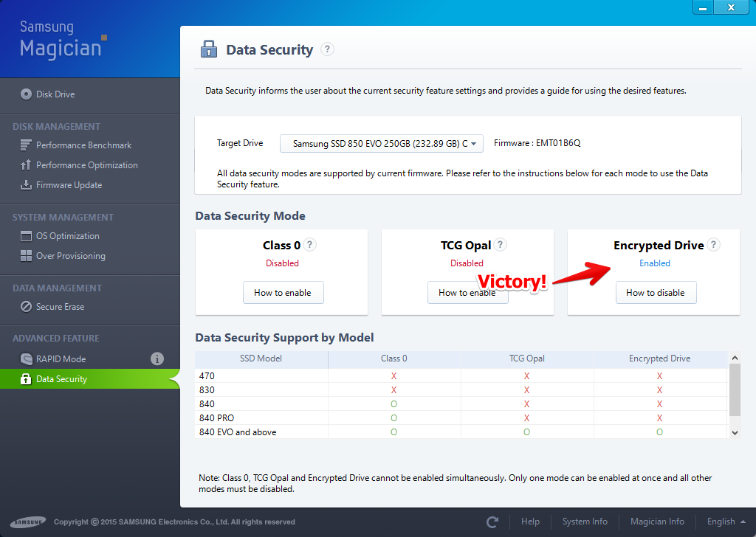Click the Secure Erase prohibited icon
The height and width of the screenshot is (537, 756).
(26, 307)
